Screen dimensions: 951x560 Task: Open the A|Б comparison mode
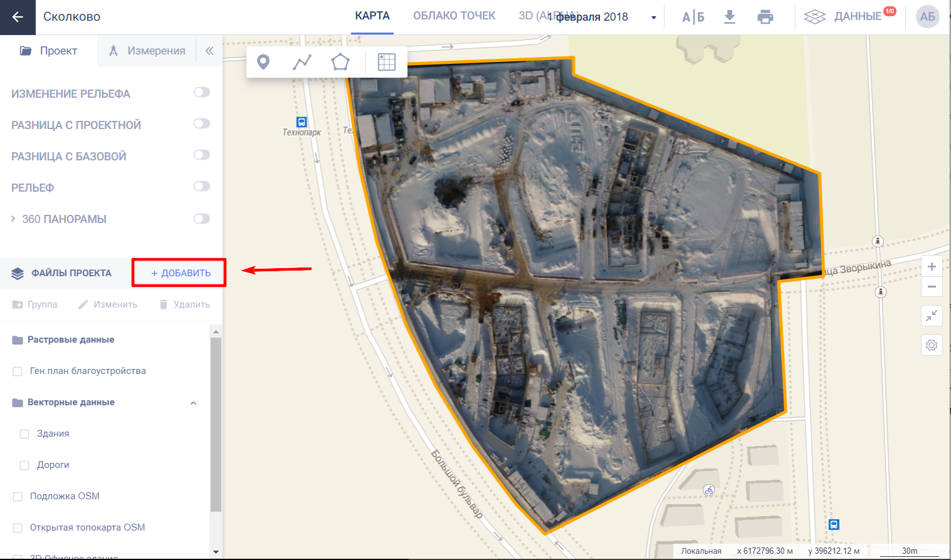coord(693,17)
